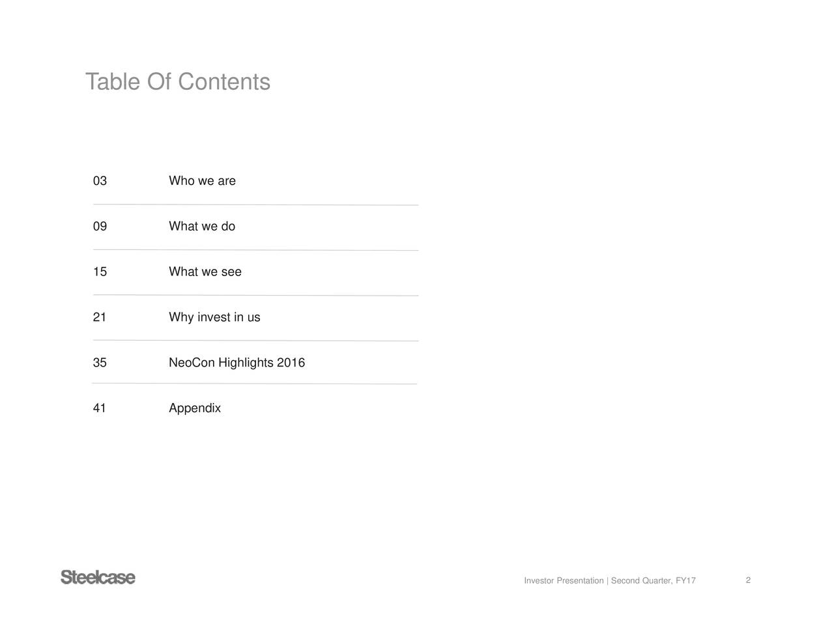Jump to "NeoCon Highlights 2016"

237,363
